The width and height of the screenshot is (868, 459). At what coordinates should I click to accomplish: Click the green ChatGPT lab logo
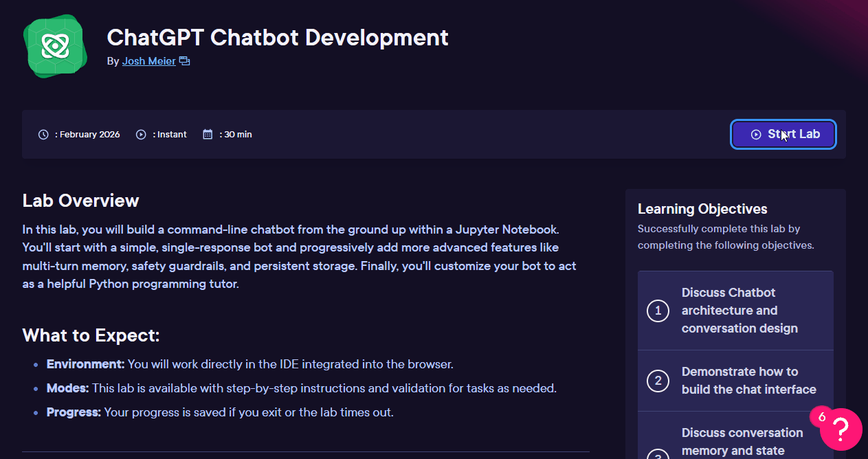tap(55, 45)
